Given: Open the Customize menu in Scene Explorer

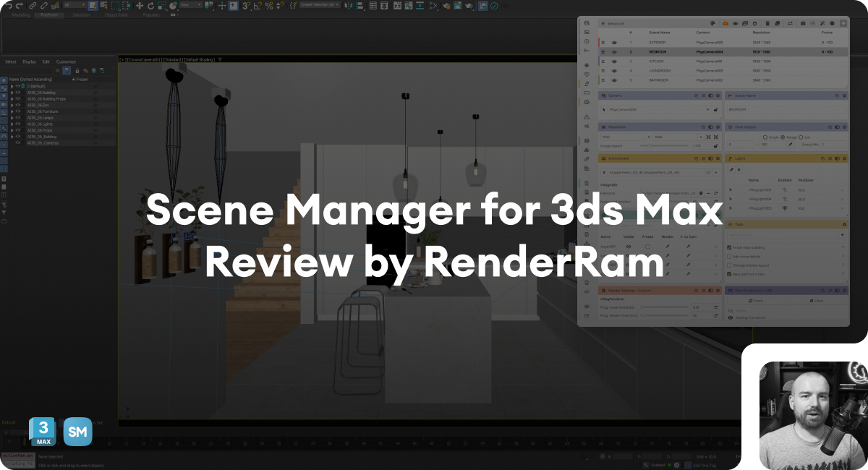Looking at the screenshot, I should (66, 62).
